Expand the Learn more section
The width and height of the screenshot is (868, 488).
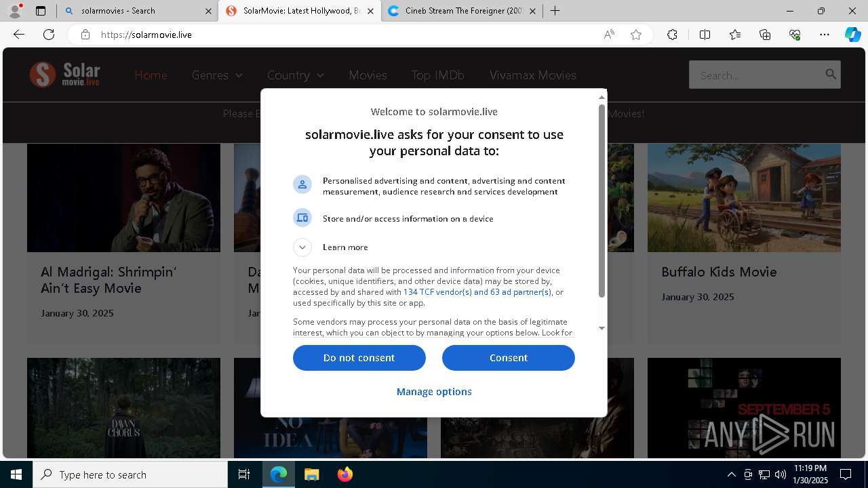point(302,247)
